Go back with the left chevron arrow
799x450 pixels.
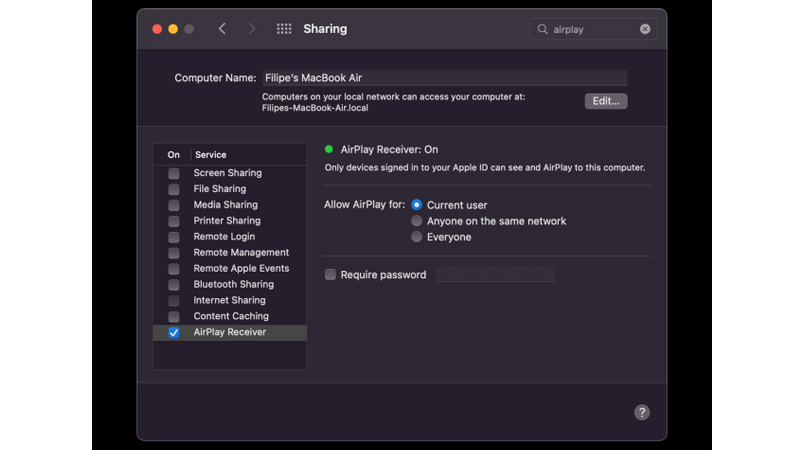[222, 29]
